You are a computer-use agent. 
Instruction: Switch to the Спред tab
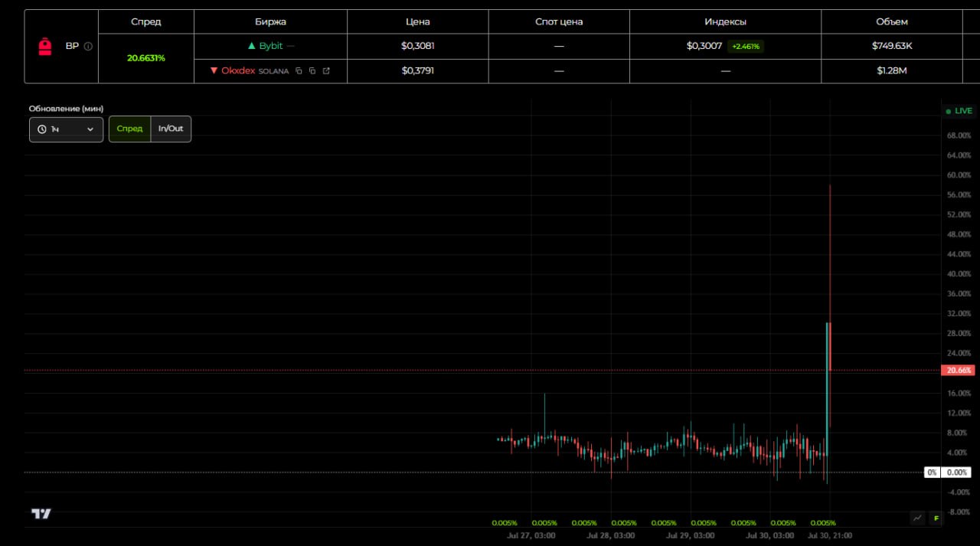click(129, 129)
